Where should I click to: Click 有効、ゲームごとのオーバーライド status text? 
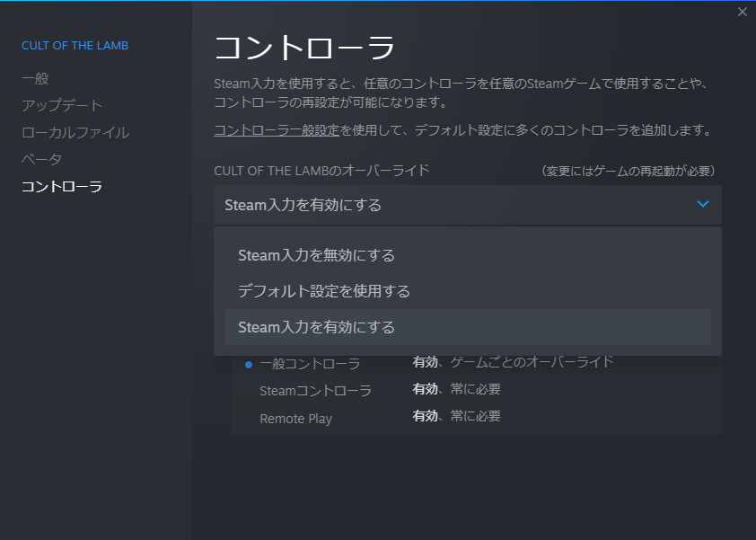[513, 361]
